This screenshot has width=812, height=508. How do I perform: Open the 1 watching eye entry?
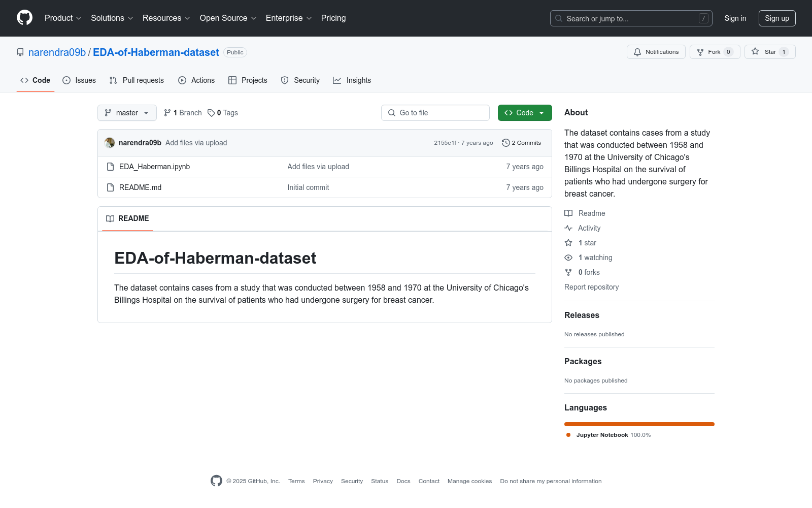pyautogui.click(x=588, y=258)
